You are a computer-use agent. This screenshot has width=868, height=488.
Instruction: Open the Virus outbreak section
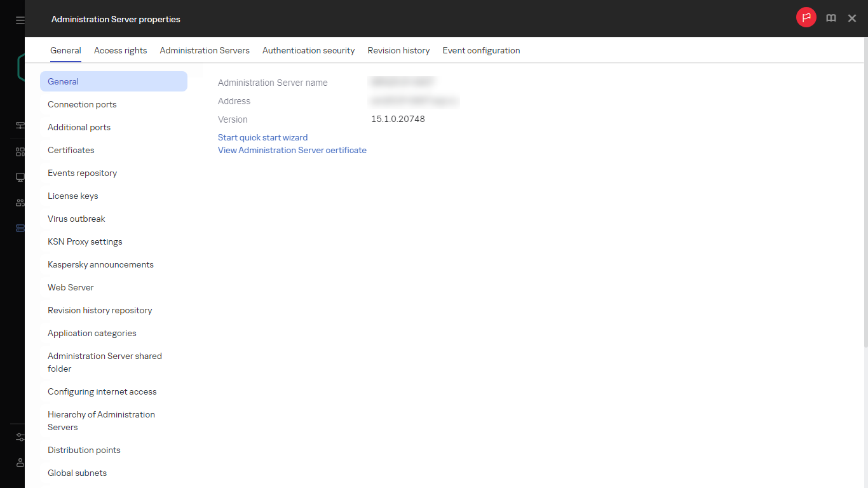(x=76, y=219)
